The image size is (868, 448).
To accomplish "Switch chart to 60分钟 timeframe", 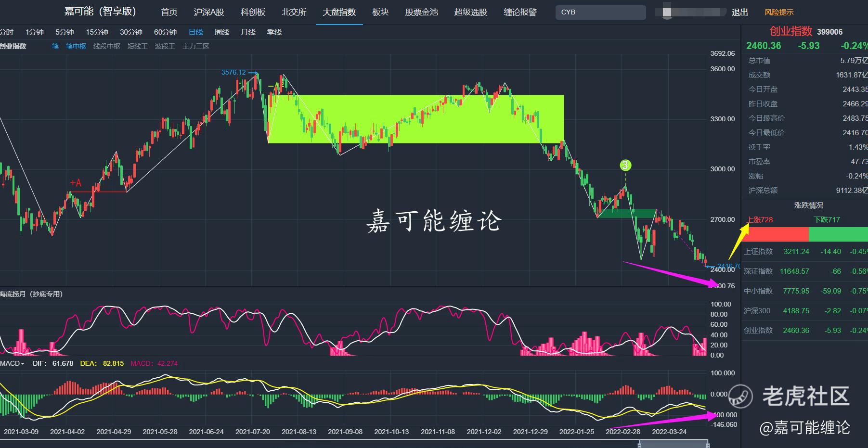I will [x=165, y=32].
